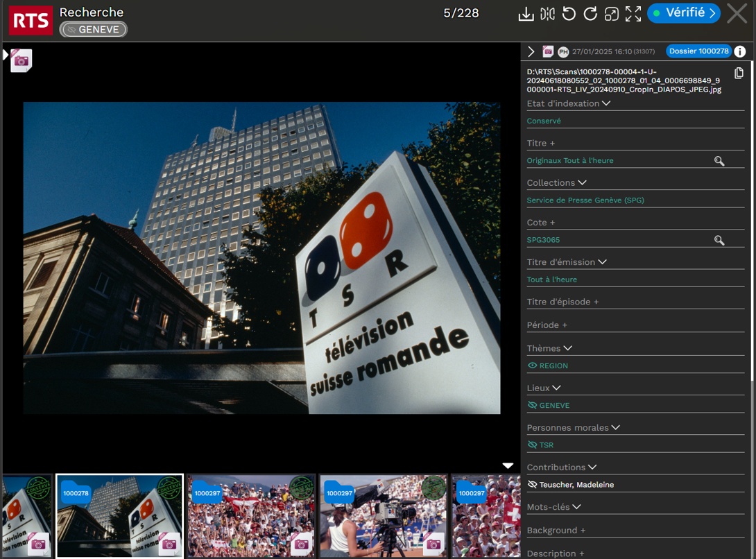The width and height of the screenshot is (756, 559).
Task: Close the viewer with the X icon
Action: 737,13
